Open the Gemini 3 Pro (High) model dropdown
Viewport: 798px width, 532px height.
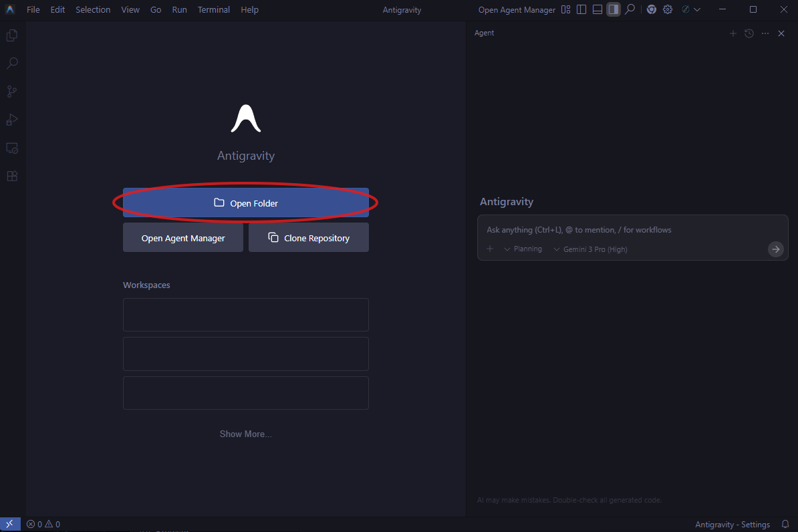coord(590,249)
